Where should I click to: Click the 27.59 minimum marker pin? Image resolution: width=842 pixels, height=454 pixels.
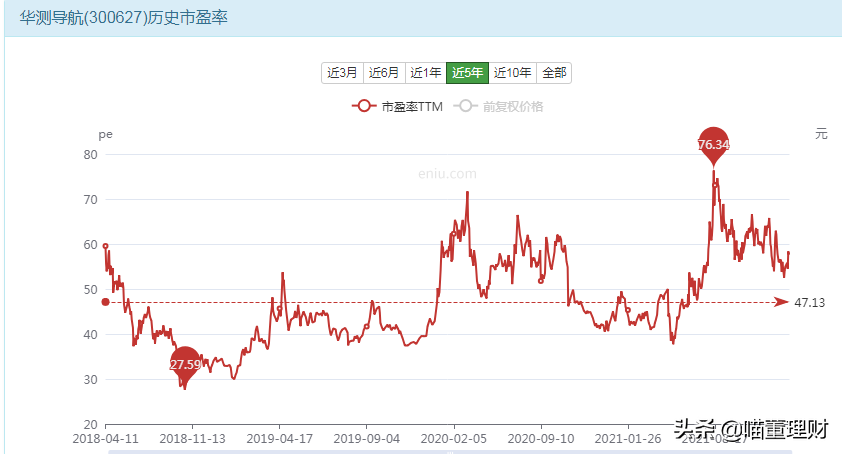click(x=185, y=364)
